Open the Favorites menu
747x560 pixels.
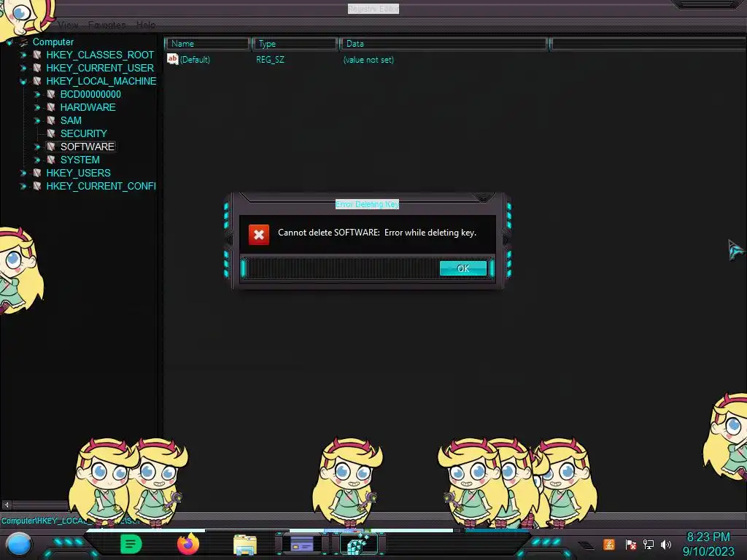(x=107, y=25)
